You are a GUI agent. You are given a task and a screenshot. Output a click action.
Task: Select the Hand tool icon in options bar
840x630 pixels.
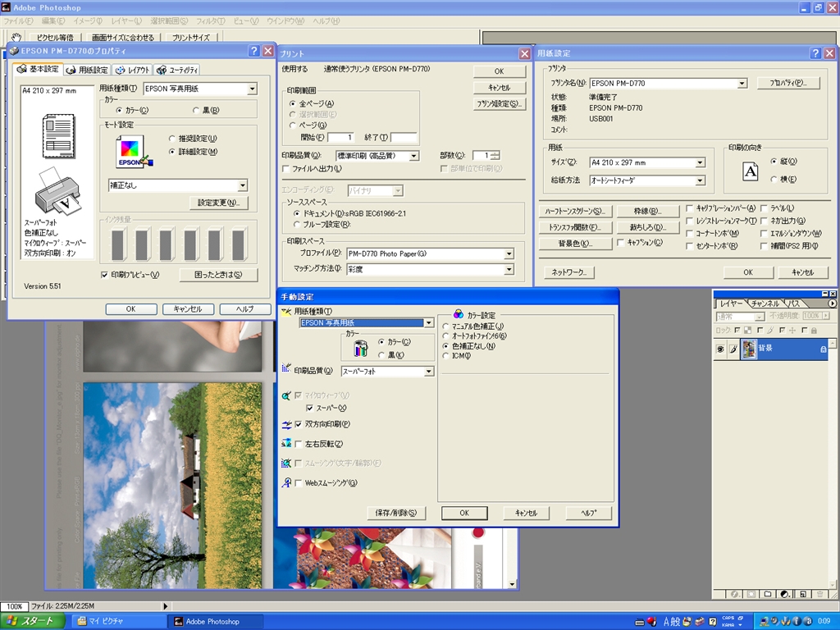pyautogui.click(x=16, y=37)
